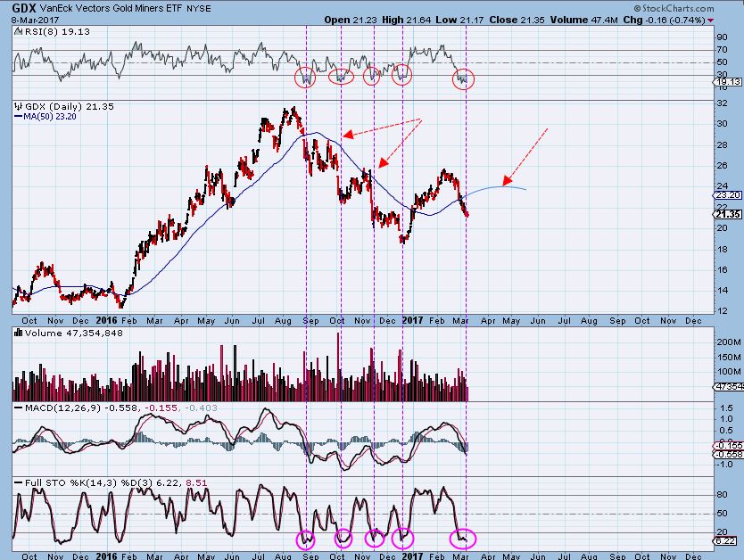Click the 21.35 last price tag on axis

pos(728,215)
